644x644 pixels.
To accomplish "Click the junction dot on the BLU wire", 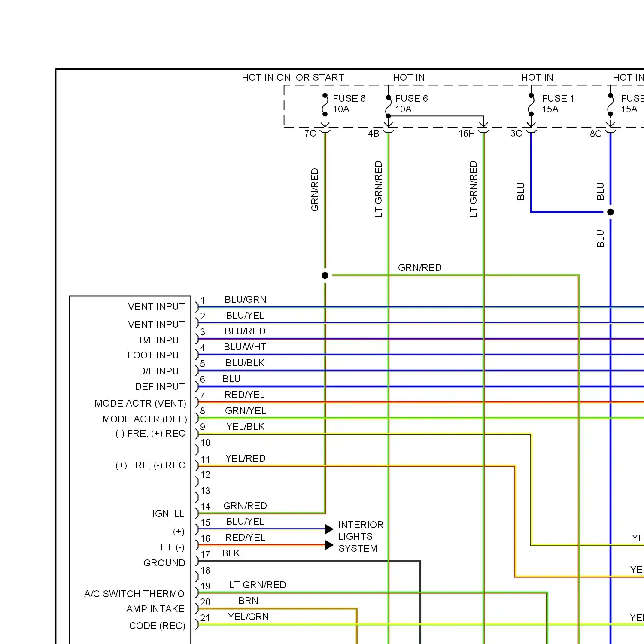I will click(x=610, y=212).
